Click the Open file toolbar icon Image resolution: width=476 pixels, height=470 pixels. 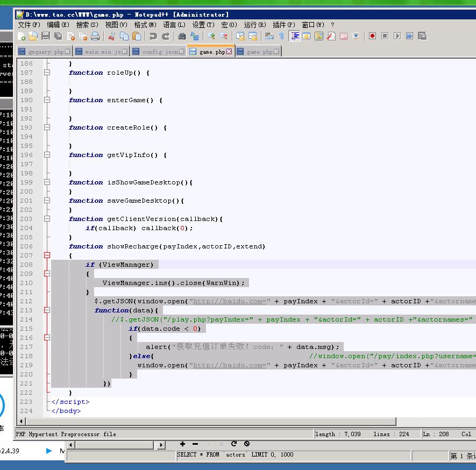tap(33, 37)
